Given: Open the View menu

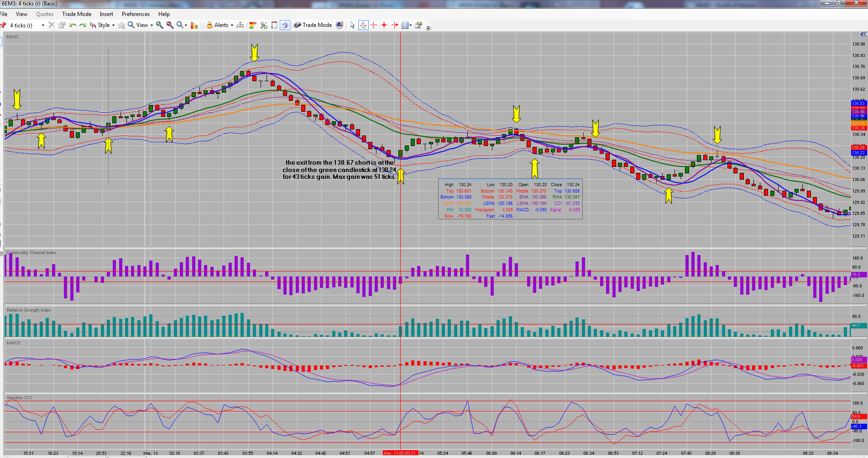Looking at the screenshot, I should [21, 14].
